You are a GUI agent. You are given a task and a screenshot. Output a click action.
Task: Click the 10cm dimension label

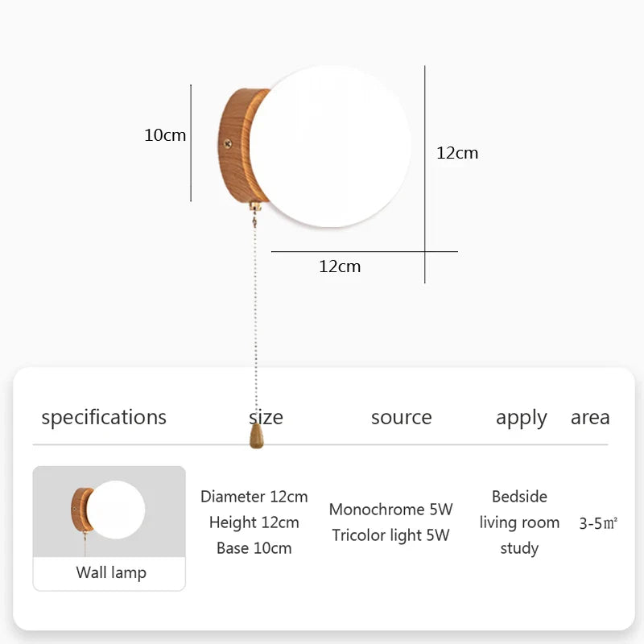pyautogui.click(x=165, y=135)
